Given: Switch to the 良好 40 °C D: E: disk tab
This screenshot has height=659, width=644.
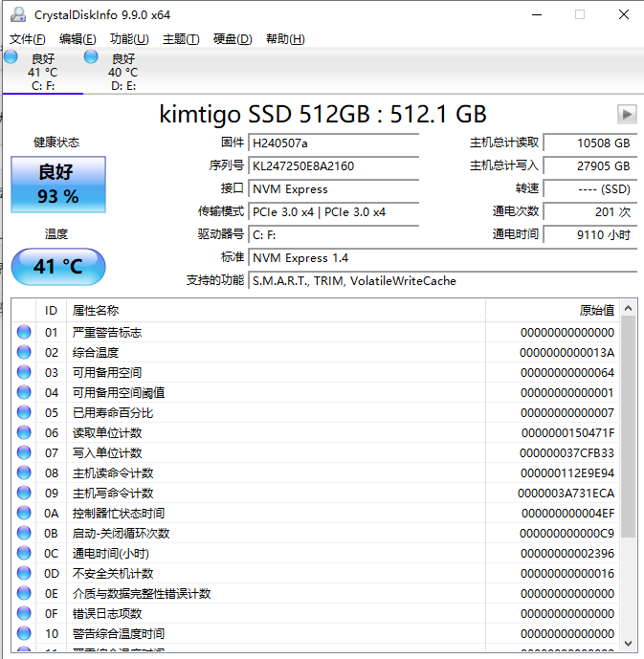Looking at the screenshot, I should click(123, 72).
